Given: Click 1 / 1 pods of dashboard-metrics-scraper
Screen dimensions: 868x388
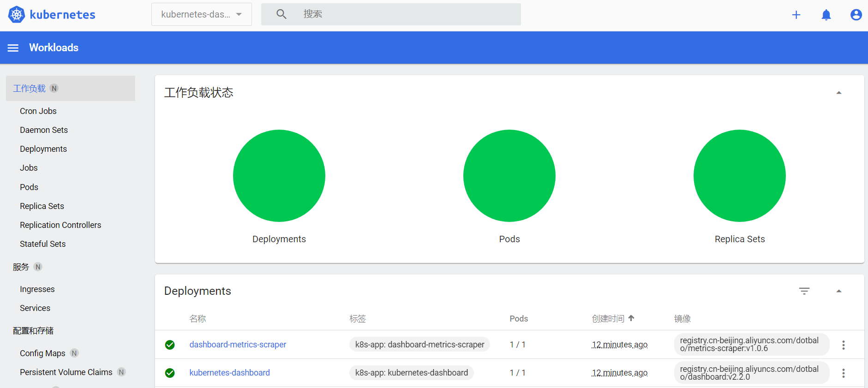Looking at the screenshot, I should [518, 345].
